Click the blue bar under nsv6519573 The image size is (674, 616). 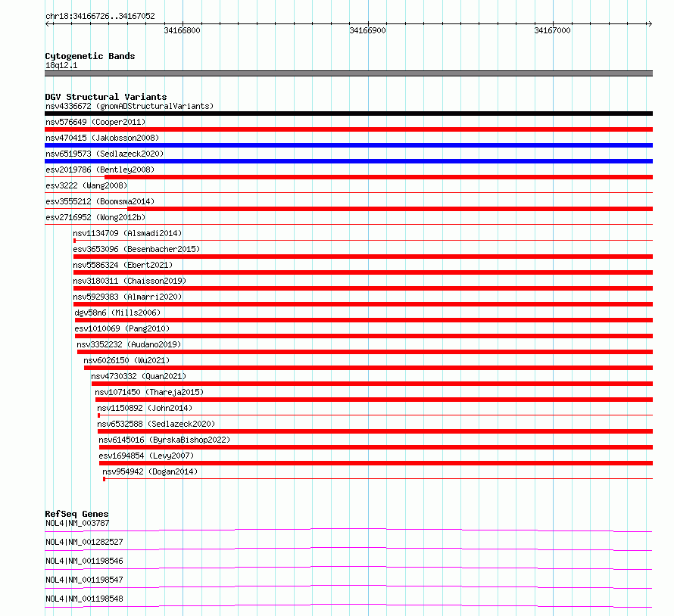[348, 161]
